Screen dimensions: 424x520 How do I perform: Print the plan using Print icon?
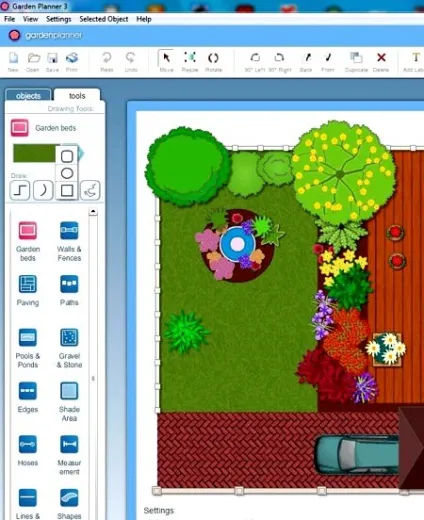[72, 58]
